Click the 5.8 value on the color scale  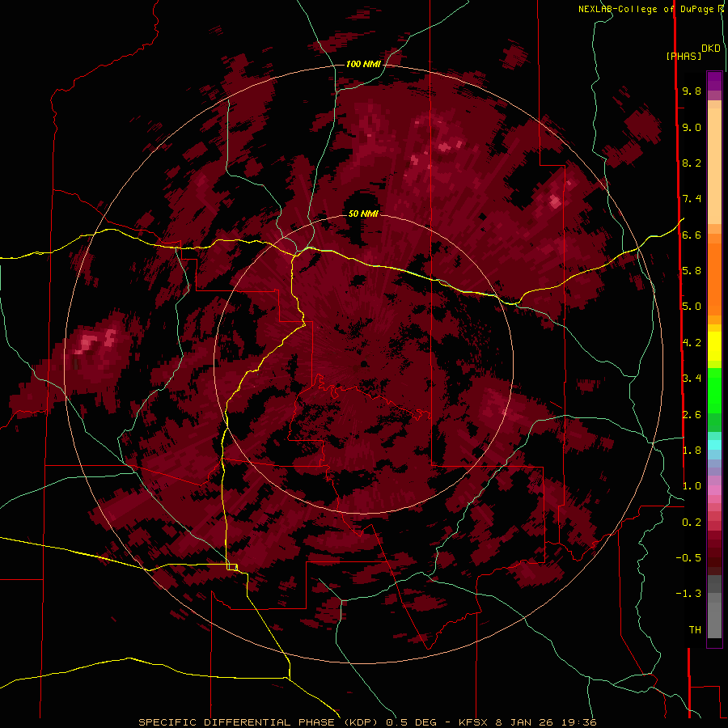[692, 271]
